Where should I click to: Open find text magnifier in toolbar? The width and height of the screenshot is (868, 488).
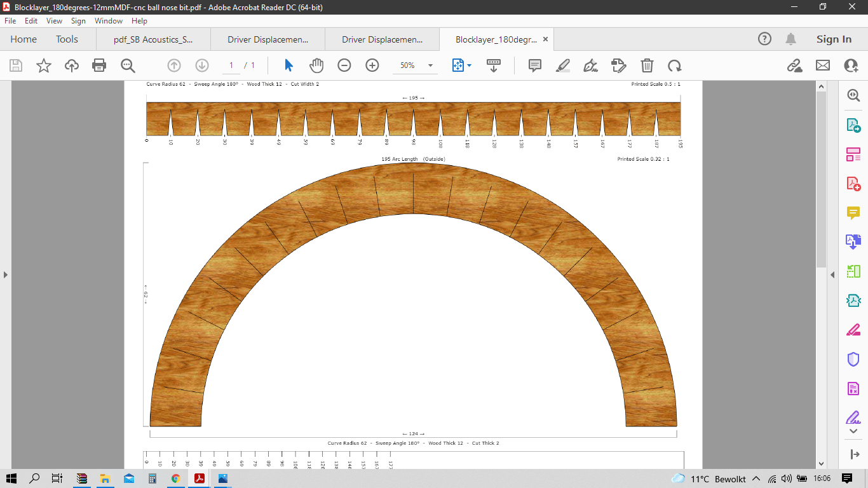click(128, 65)
